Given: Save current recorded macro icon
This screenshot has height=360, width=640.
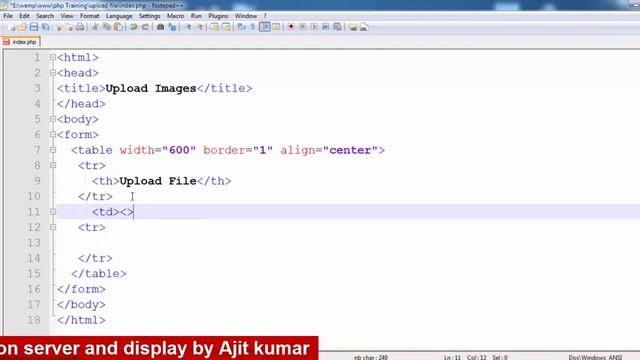Looking at the screenshot, I should [337, 27].
